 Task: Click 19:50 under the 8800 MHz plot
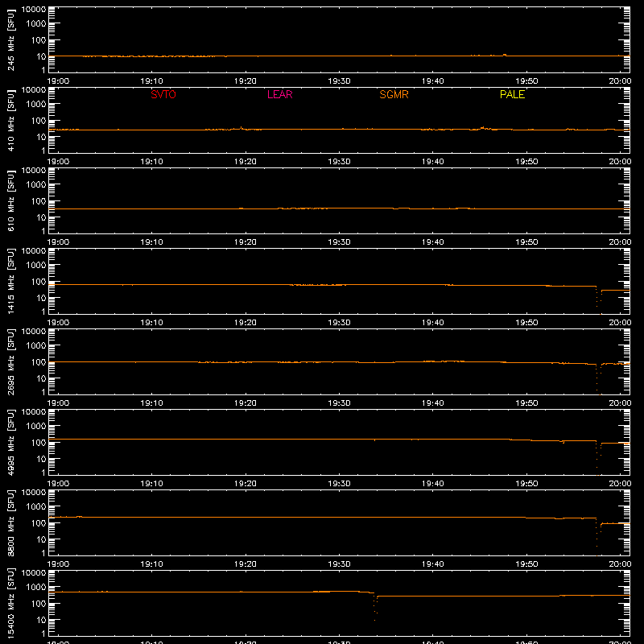526,564
